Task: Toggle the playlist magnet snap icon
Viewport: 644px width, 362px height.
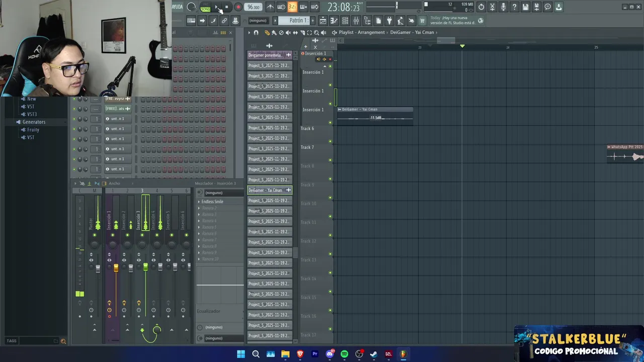Action: pyautogui.click(x=256, y=32)
